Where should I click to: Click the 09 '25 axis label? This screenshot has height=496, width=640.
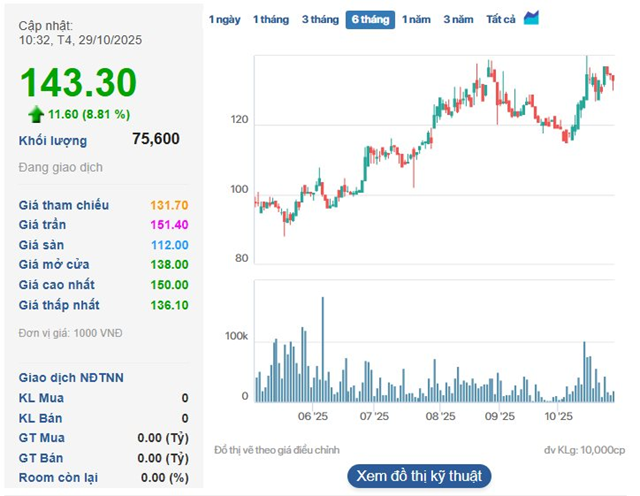point(500,415)
